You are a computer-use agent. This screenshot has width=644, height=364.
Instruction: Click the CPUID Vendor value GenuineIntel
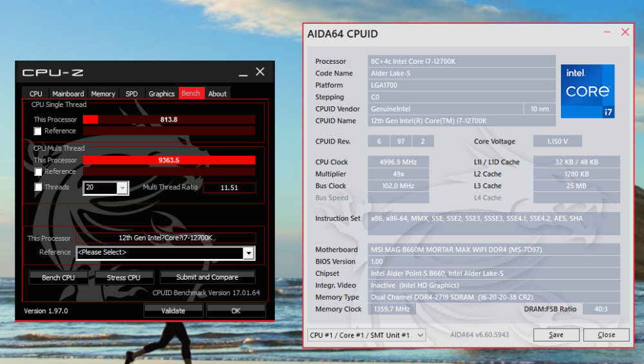446,109
